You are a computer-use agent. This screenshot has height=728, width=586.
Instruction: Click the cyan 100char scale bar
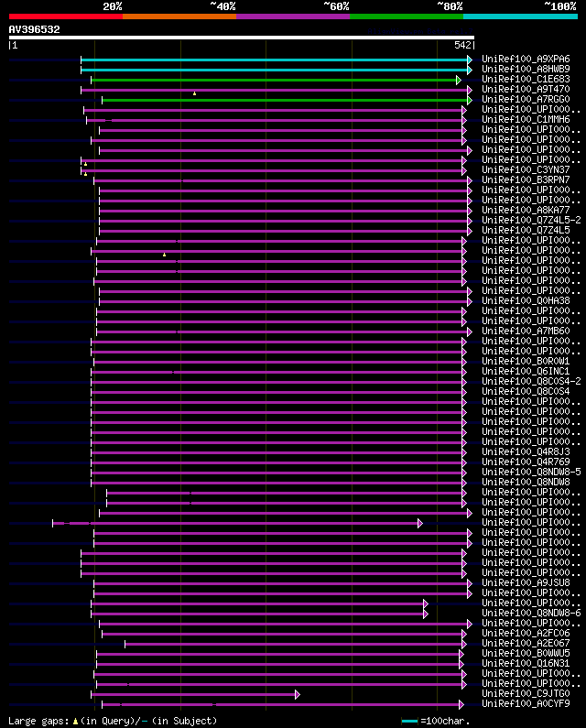tap(409, 721)
